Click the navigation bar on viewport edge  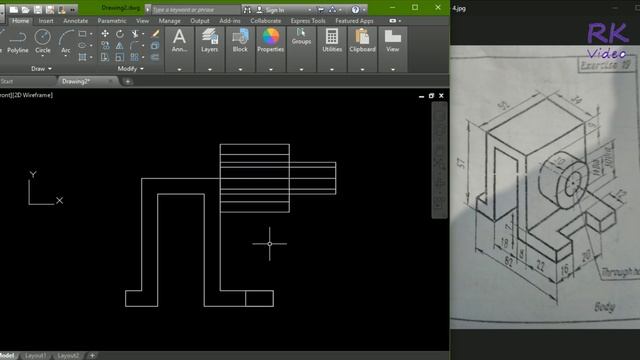pyautogui.click(x=440, y=160)
